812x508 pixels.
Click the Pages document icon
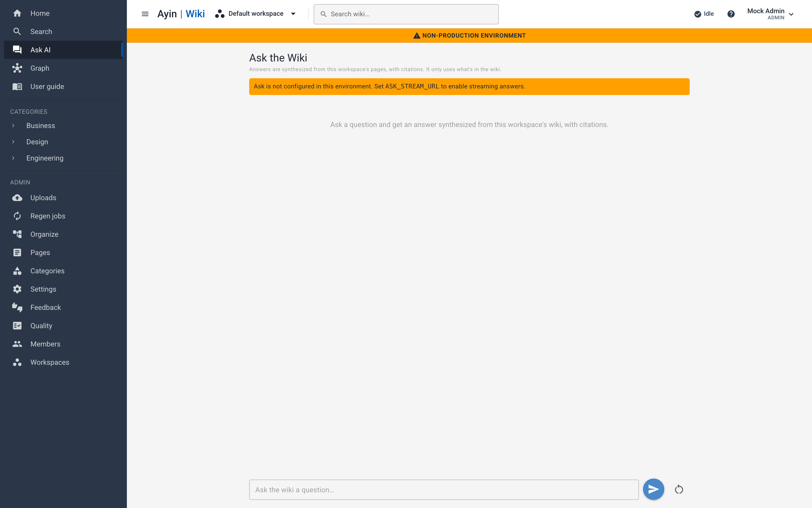point(17,253)
